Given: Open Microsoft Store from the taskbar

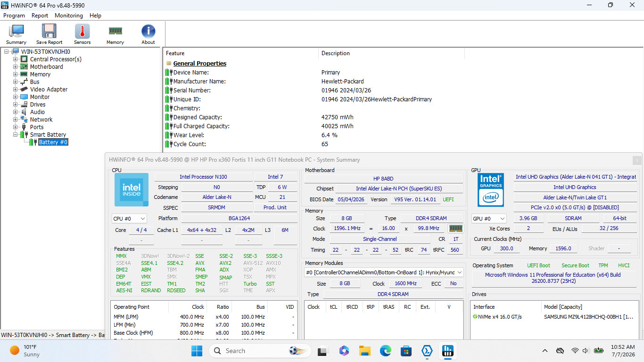Looking at the screenshot, I should (x=406, y=351).
